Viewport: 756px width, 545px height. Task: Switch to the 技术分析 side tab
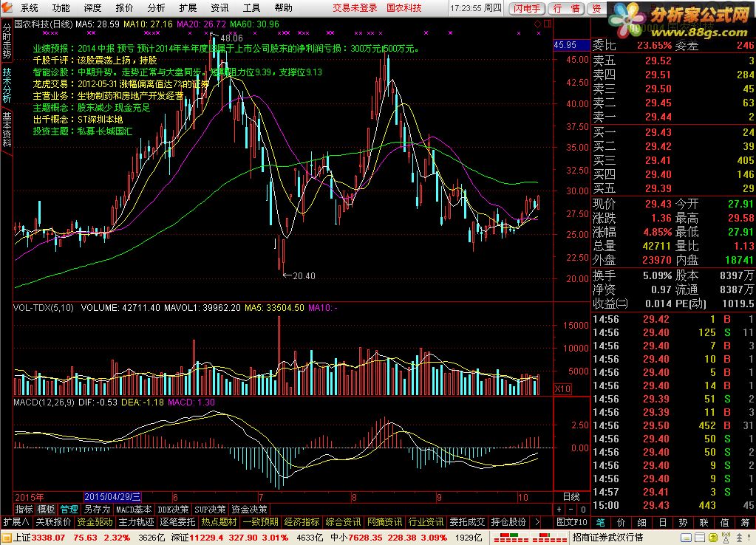point(6,84)
